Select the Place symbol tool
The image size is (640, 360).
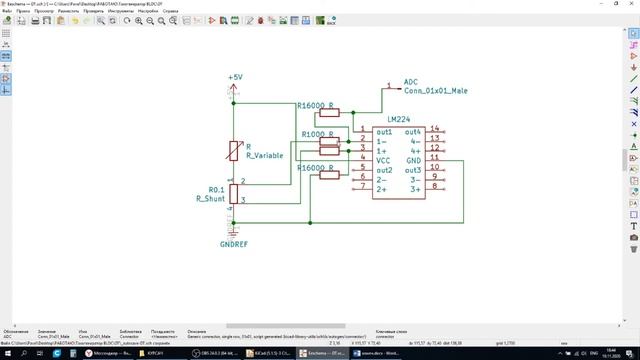coord(633,56)
